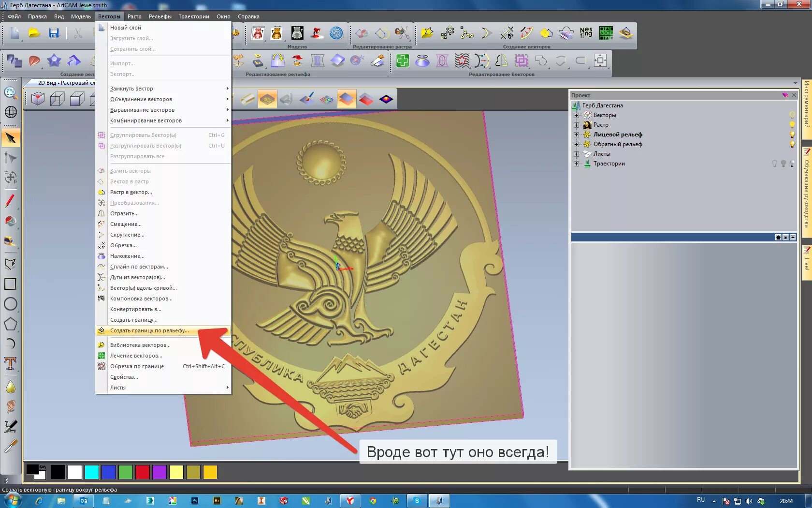812x508 pixels.
Task: Toggle the highlighted blue layer view button
Action: tap(347, 99)
